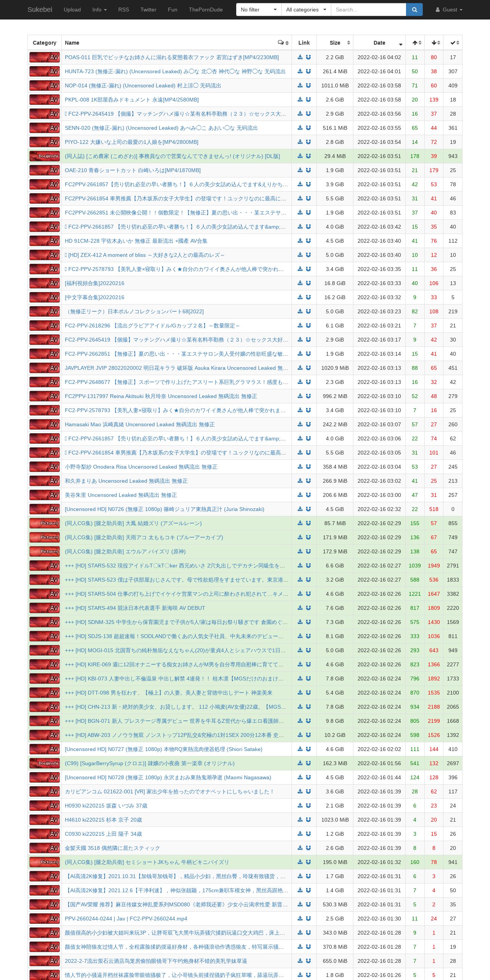Open the H4610 ki220215 title link
This screenshot has height=980, width=490.
[x=103, y=820]
